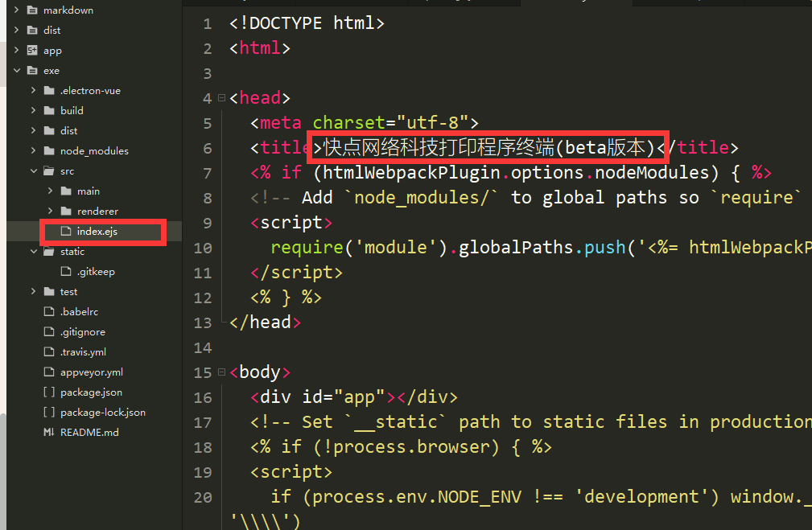Click the markdown project folder icon

point(32,10)
